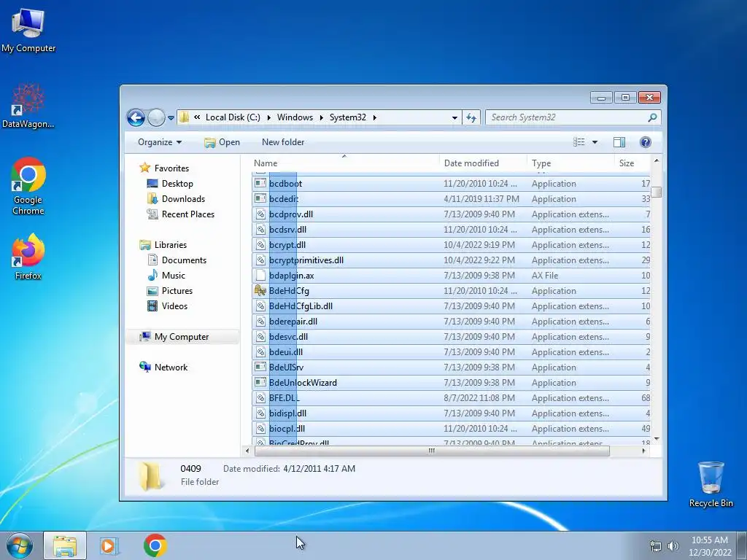Click the Forward navigation arrow button
Screen dimensions: 747x560
click(x=156, y=117)
